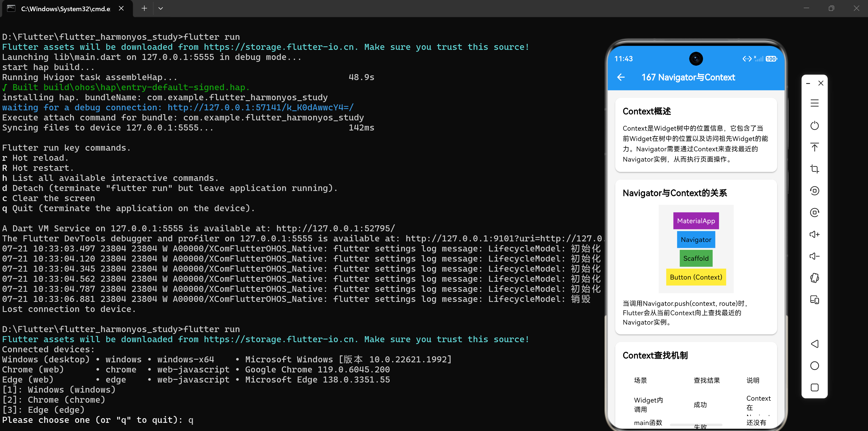
Task: Expand the terminal profile dropdown chevron
Action: [x=161, y=8]
